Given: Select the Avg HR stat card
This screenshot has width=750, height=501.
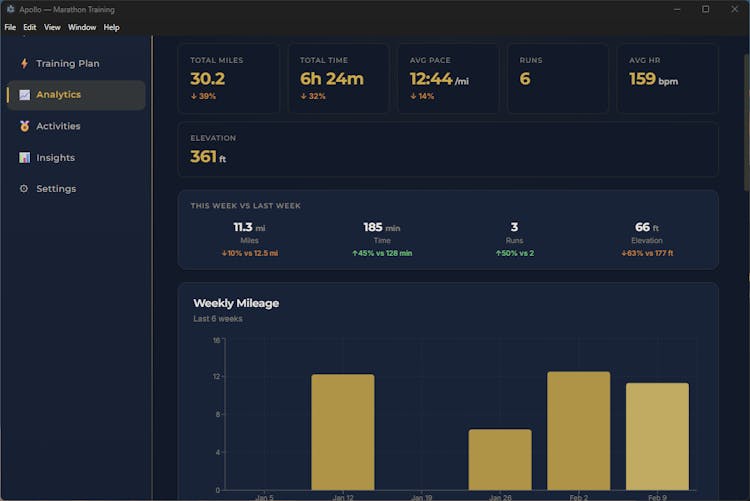Looking at the screenshot, I should (x=667, y=78).
